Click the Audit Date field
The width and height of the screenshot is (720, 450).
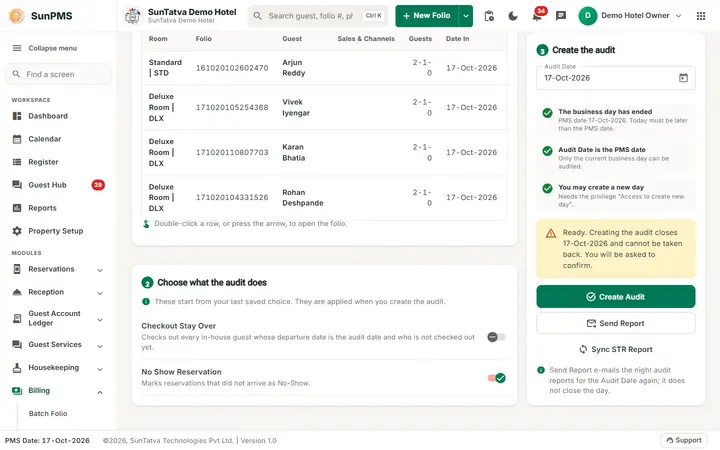[x=615, y=78]
